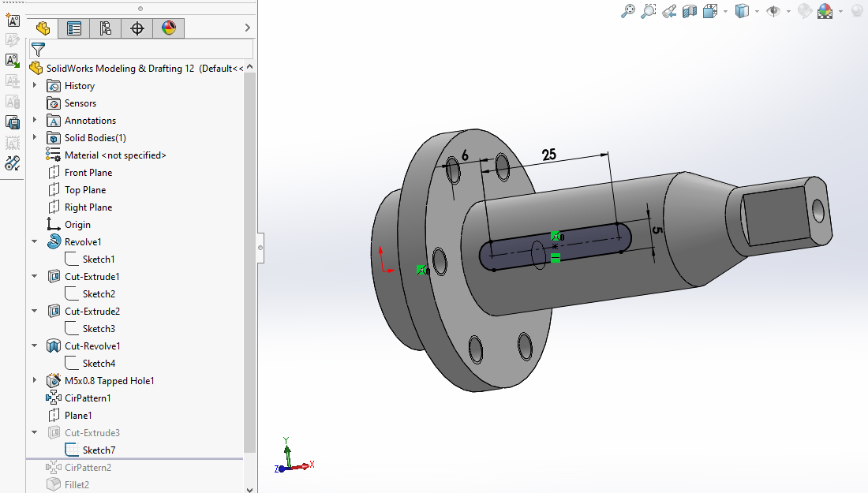Viewport: 868px width, 493px height.
Task: Collapse the Revolve1 feature
Action: coord(35,242)
